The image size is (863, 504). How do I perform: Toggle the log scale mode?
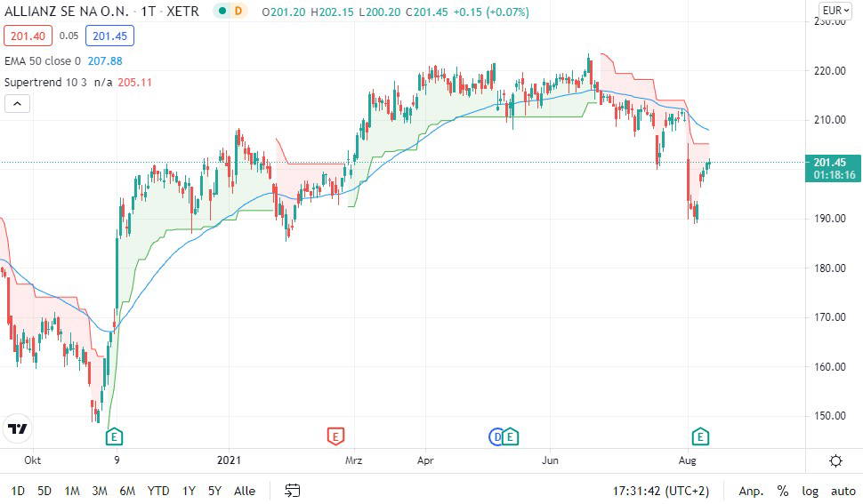(810, 491)
